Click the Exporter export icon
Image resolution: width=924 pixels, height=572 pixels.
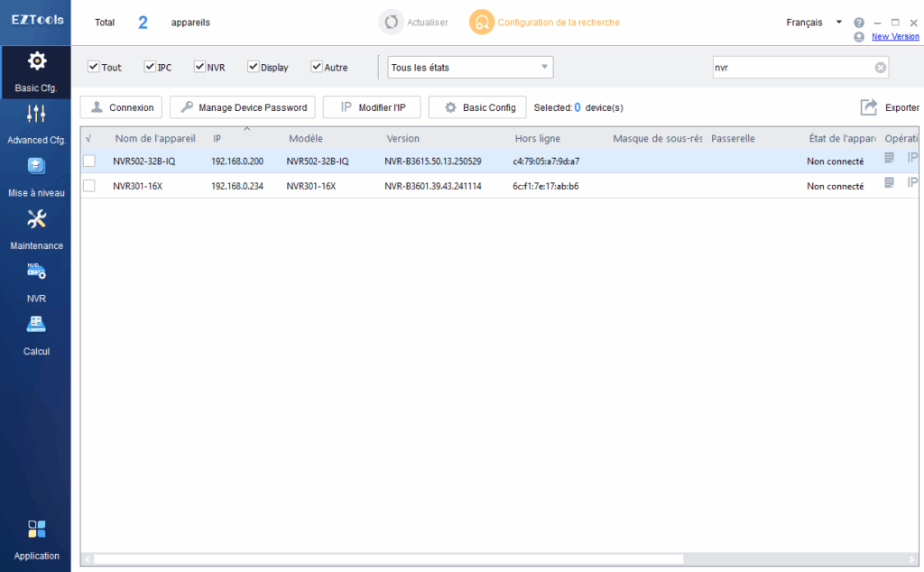click(x=869, y=107)
